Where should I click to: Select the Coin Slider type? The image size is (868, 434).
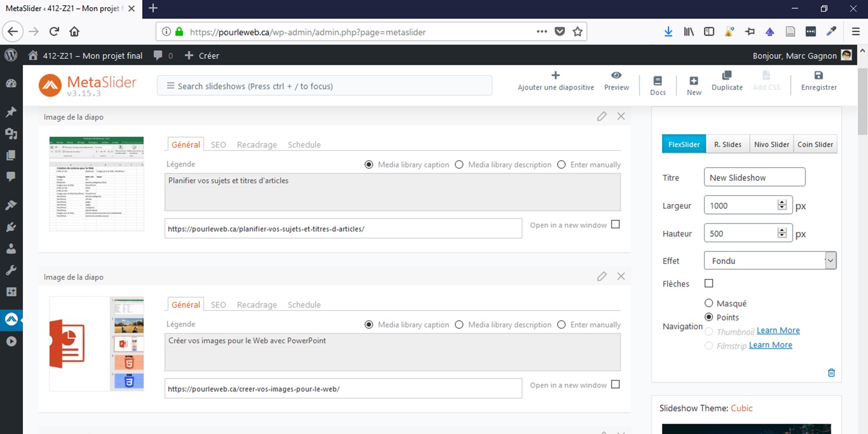pyautogui.click(x=815, y=144)
